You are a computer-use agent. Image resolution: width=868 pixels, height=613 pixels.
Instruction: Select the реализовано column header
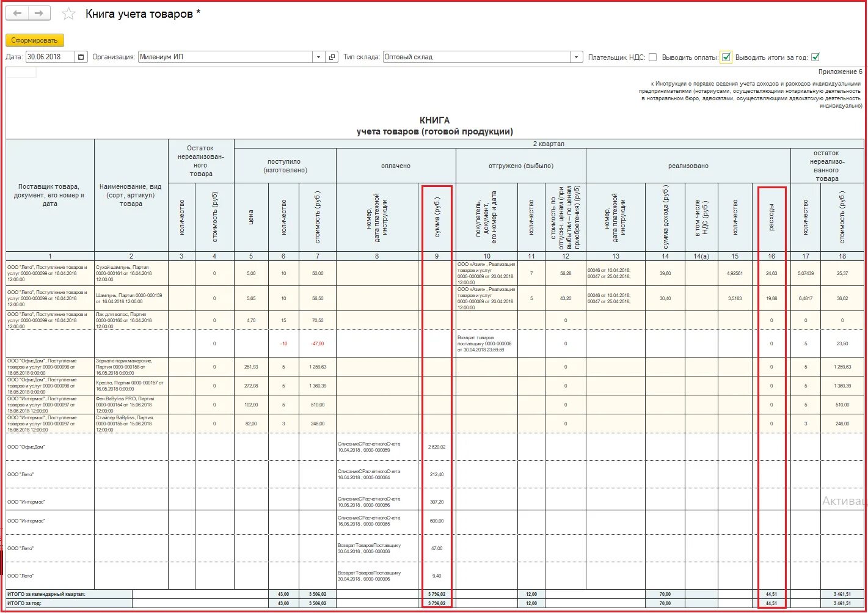[x=688, y=166]
